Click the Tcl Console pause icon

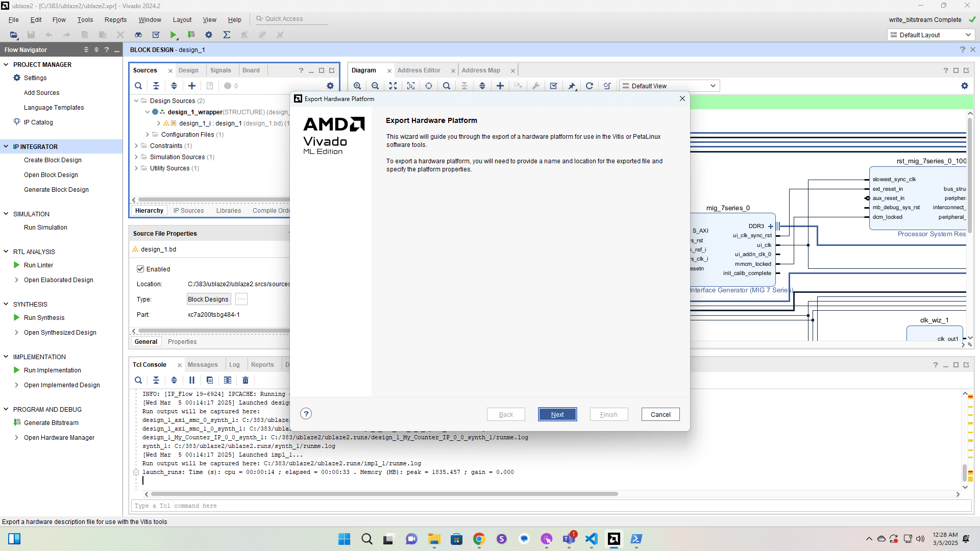point(192,380)
